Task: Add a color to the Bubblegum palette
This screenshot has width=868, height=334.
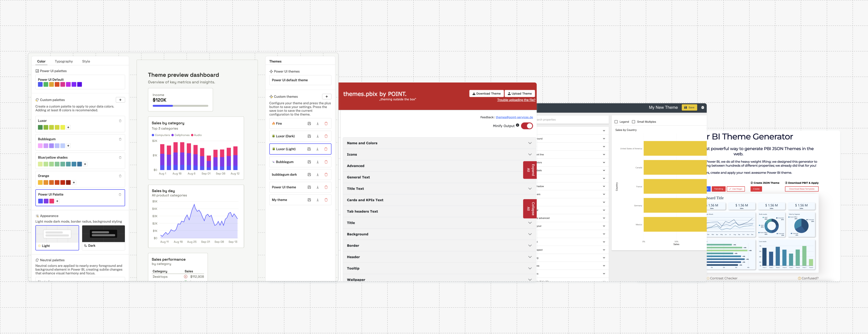Action: point(68,146)
